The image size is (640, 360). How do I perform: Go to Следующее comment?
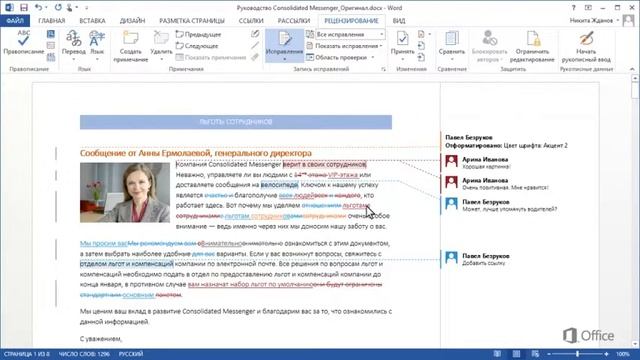point(197,46)
